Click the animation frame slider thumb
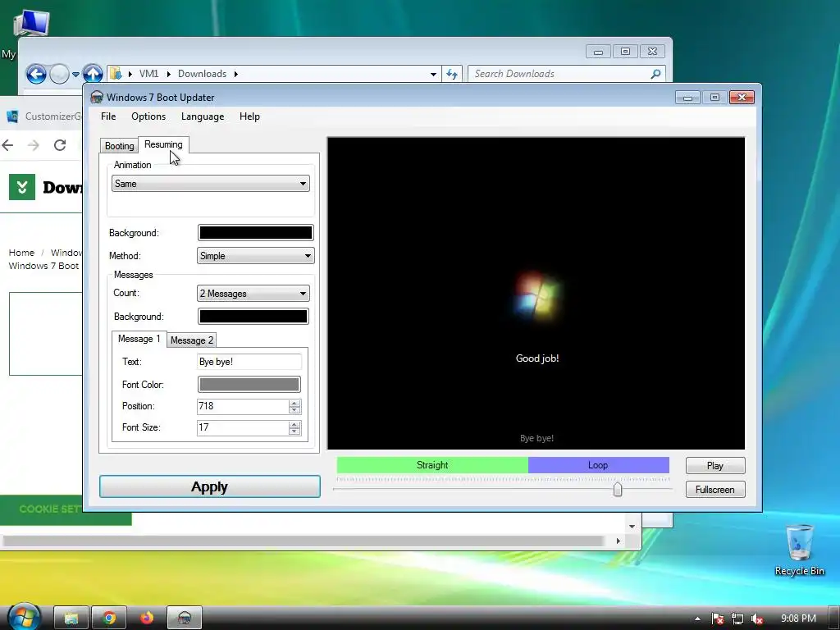The width and height of the screenshot is (840, 630). tap(618, 489)
